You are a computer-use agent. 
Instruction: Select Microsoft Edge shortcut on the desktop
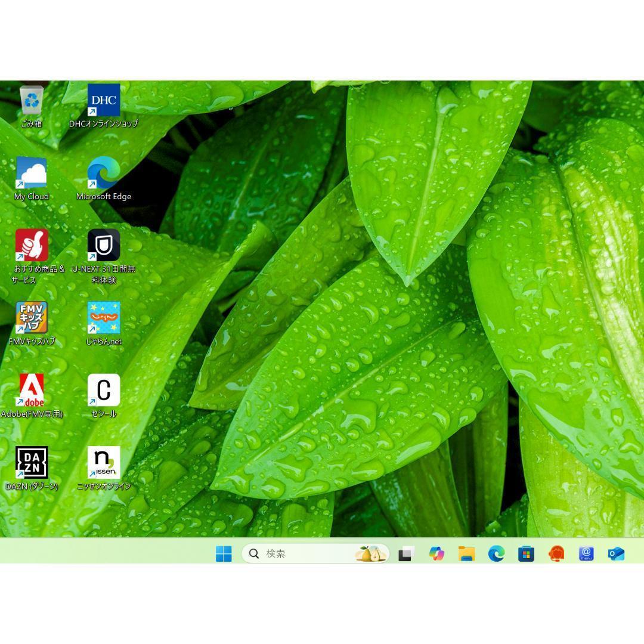coord(104,173)
